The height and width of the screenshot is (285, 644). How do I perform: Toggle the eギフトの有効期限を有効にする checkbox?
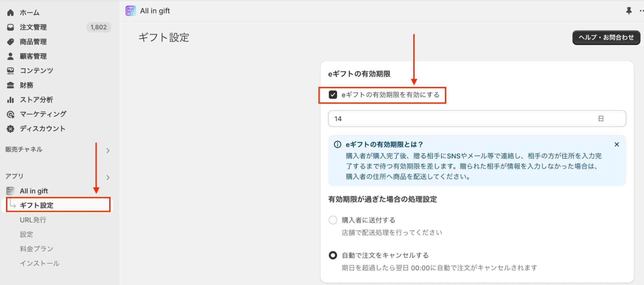pos(333,95)
